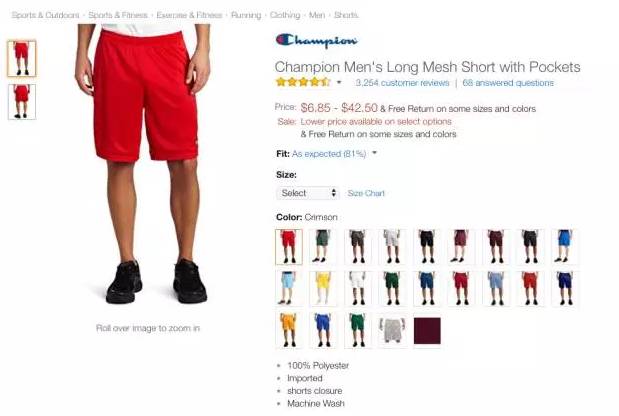Choose the gray shorts without model swatch
This screenshot has width=619, height=416.
pyautogui.click(x=392, y=329)
